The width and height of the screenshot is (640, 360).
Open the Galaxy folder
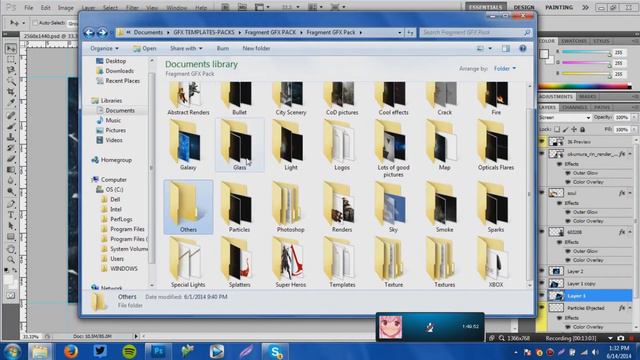pos(188,145)
